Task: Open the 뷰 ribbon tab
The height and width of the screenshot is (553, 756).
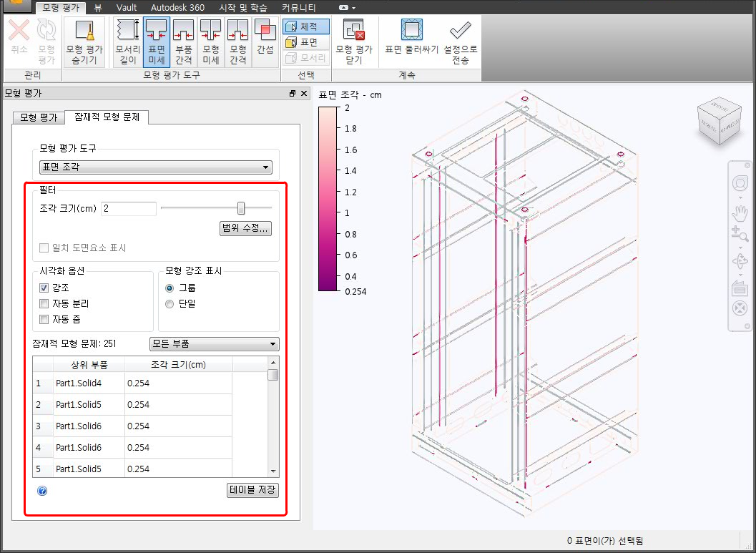Action: pyautogui.click(x=99, y=8)
